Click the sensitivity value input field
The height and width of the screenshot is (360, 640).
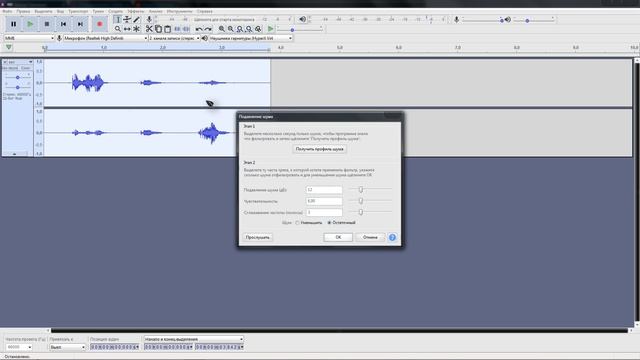(324, 201)
